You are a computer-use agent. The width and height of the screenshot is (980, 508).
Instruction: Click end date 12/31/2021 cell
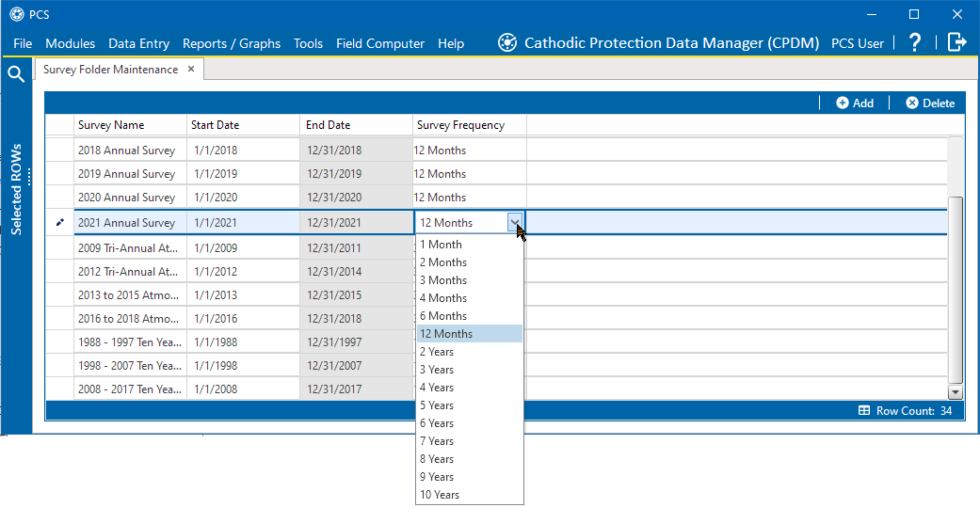pyautogui.click(x=356, y=222)
